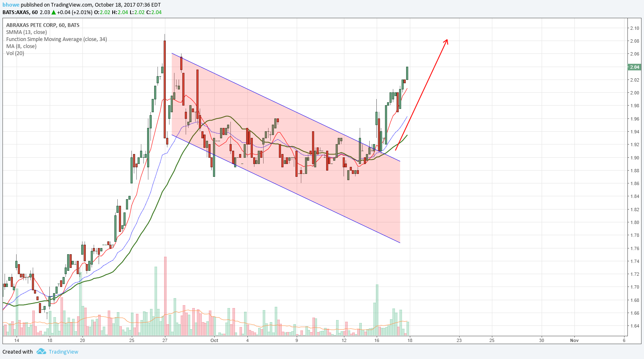
Task: Click the highlighted 2.04 current price tag
Action: click(634, 67)
